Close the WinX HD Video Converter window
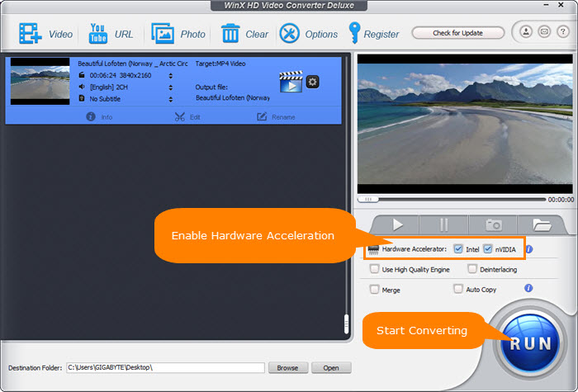The height and width of the screenshot is (392, 578). (x=561, y=5)
